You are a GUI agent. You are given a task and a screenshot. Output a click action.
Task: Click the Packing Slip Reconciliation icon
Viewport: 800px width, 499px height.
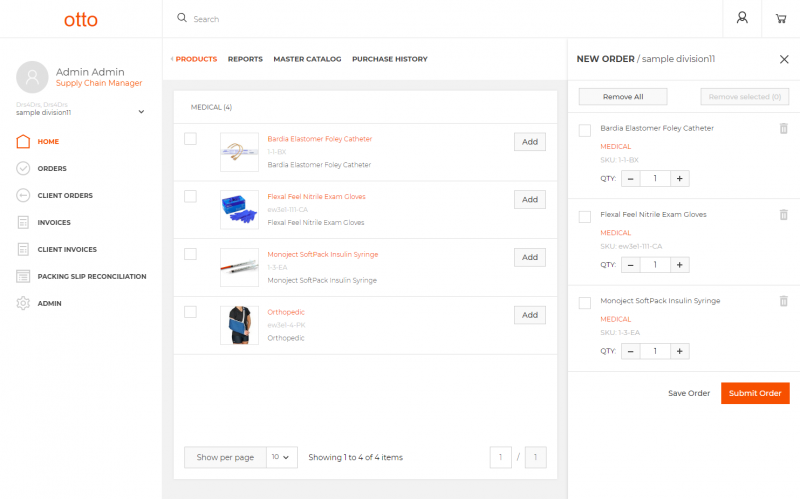click(x=23, y=277)
